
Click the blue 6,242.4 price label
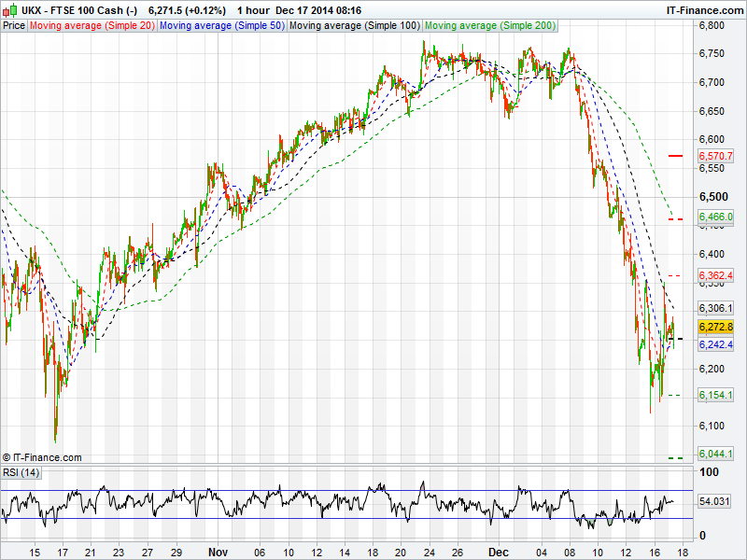coord(716,344)
